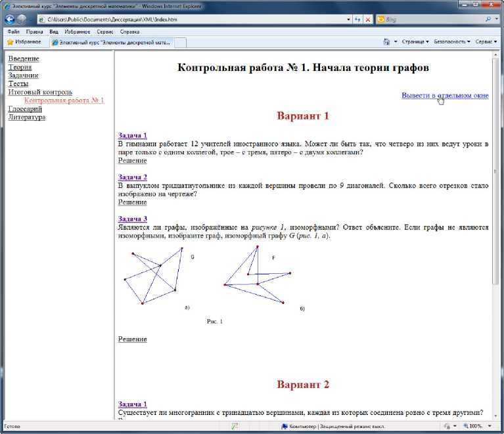Open the Глоссарий sidebar link

click(25, 109)
